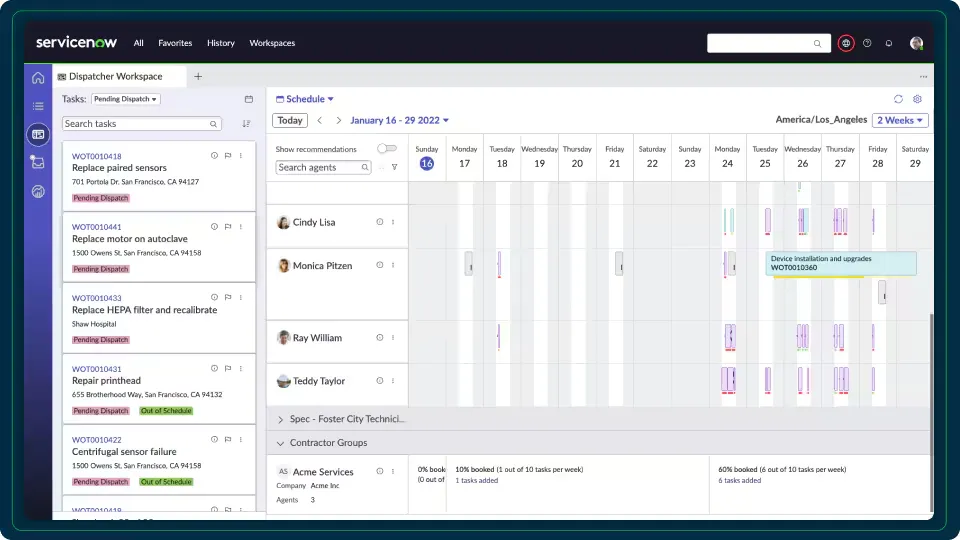This screenshot has width=960, height=540.
Task: Go to previous date range
Action: pos(320,120)
